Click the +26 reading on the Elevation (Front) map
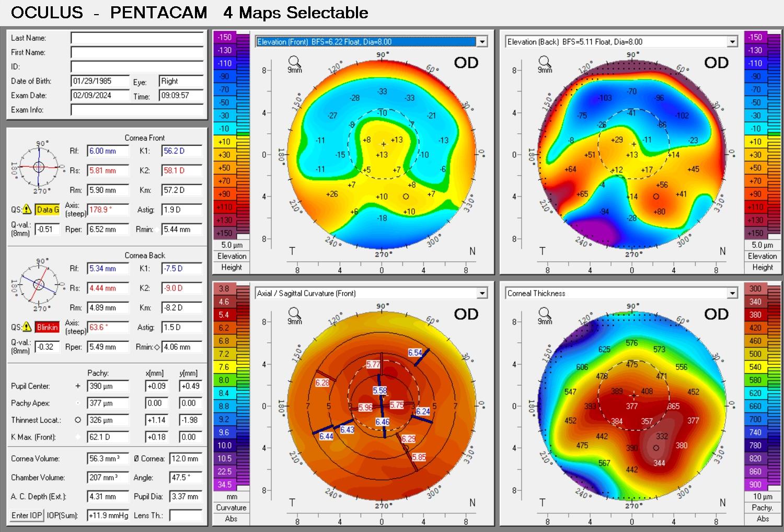The image size is (784, 532). coord(332,194)
